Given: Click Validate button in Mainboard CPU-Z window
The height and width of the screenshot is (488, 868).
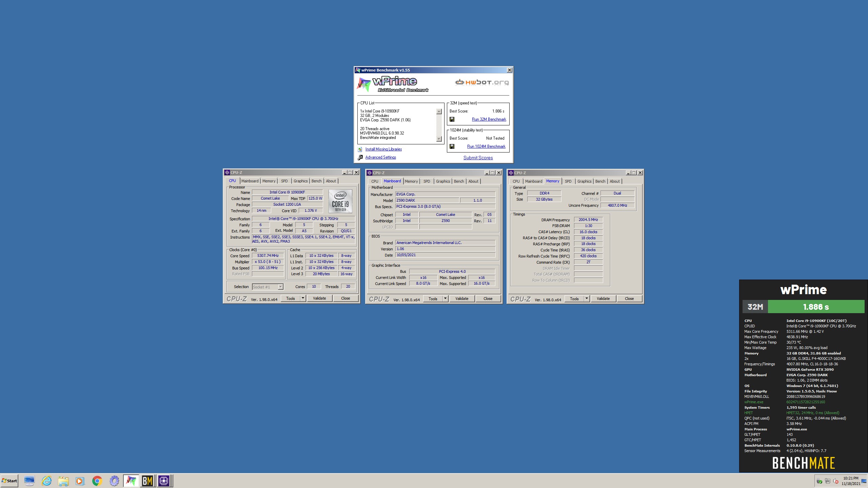Looking at the screenshot, I should click(x=462, y=299).
